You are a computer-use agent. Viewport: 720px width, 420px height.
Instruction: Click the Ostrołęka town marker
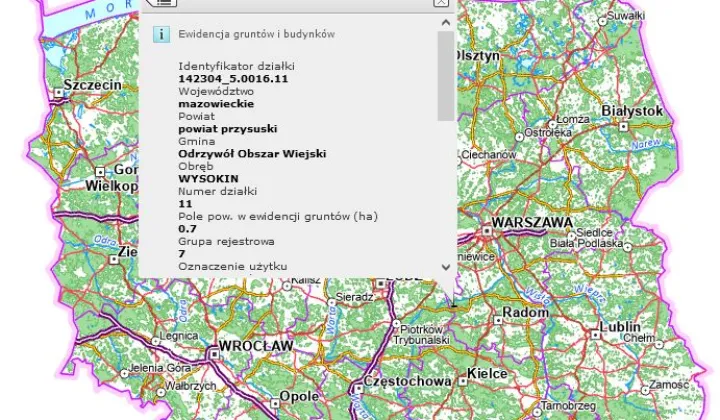(519, 137)
